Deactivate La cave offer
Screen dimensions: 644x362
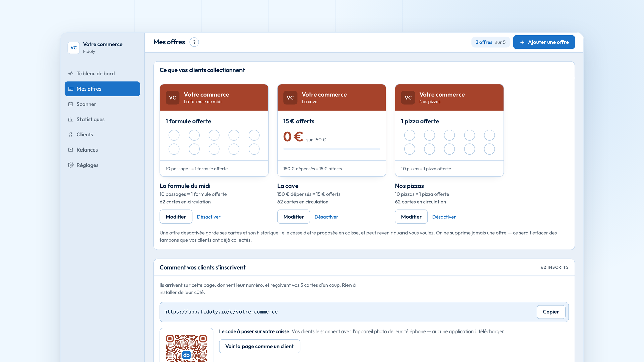[326, 217]
